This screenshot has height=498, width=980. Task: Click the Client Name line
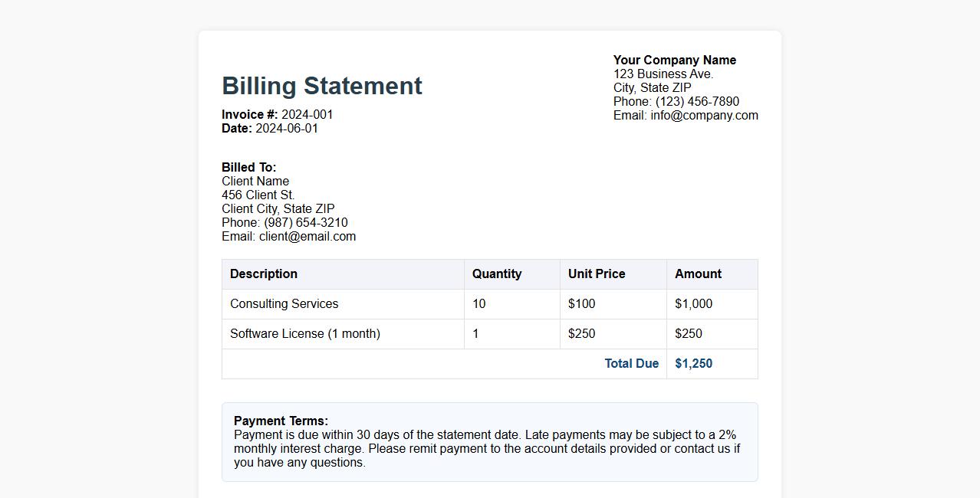(255, 181)
